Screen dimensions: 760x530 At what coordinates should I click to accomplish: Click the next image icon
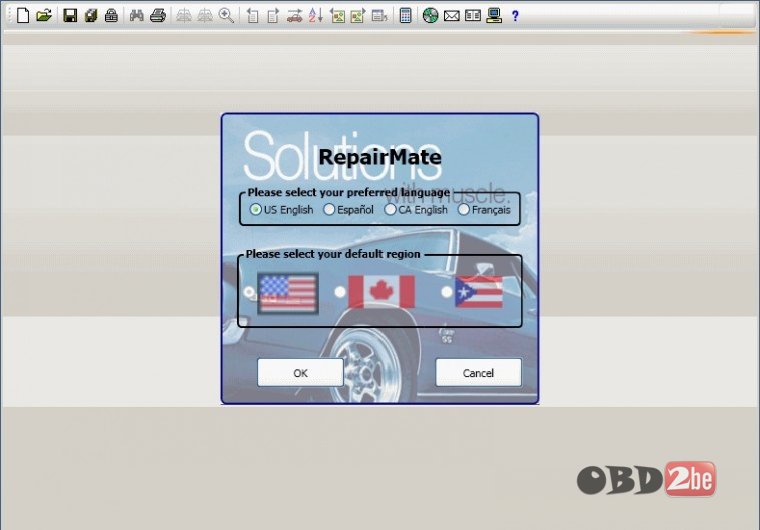pos(358,16)
